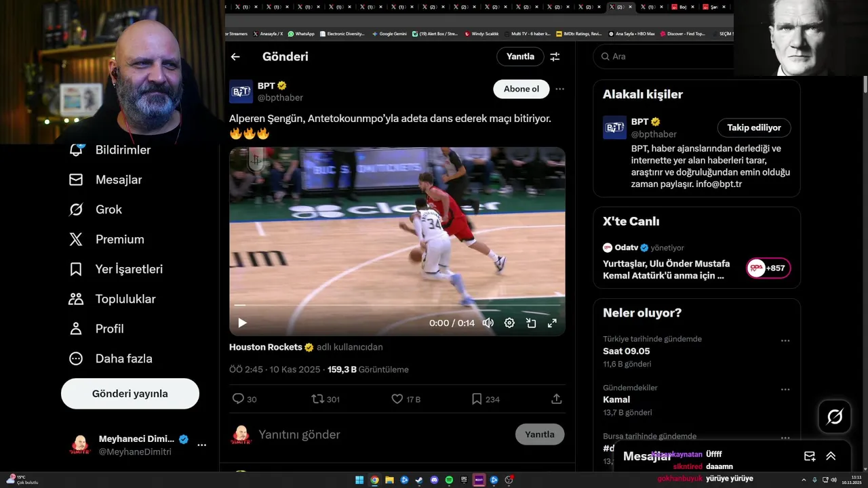Screen dimensions: 868x488
Task: Open BPT avatar in Alakalı kişiler
Action: click(x=614, y=127)
